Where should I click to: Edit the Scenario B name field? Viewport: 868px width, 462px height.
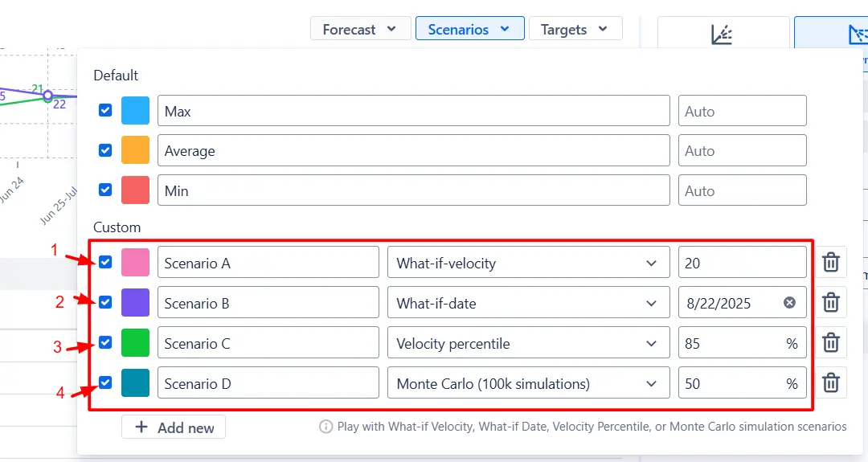tap(268, 303)
